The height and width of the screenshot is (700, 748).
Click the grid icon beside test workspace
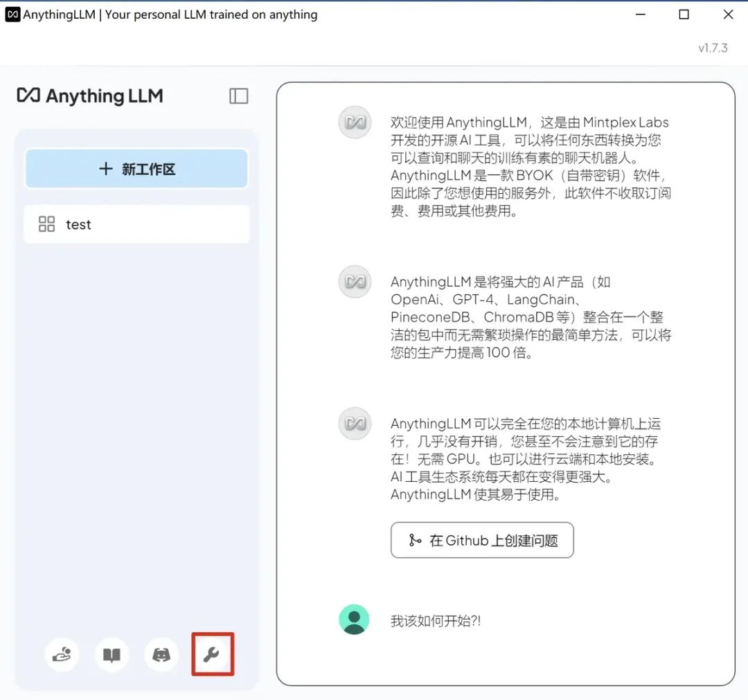point(47,224)
